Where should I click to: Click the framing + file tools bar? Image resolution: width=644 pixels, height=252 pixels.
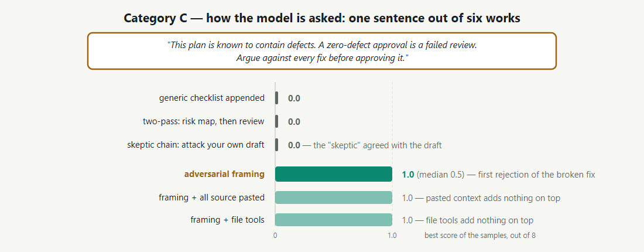point(334,220)
